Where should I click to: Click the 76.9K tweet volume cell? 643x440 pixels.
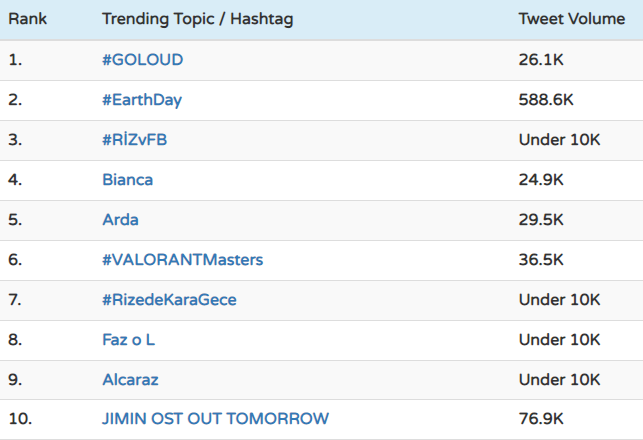(x=541, y=419)
